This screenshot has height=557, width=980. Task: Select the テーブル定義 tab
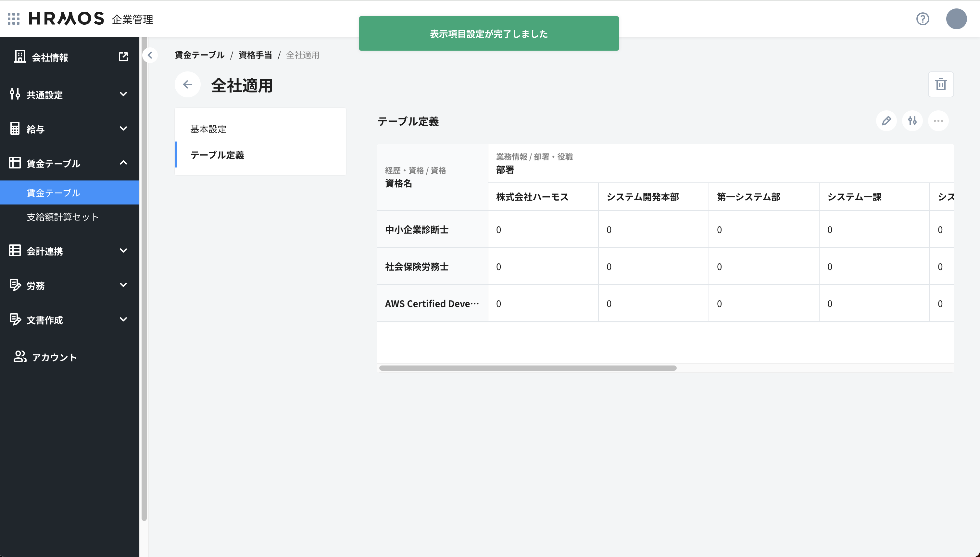(217, 155)
